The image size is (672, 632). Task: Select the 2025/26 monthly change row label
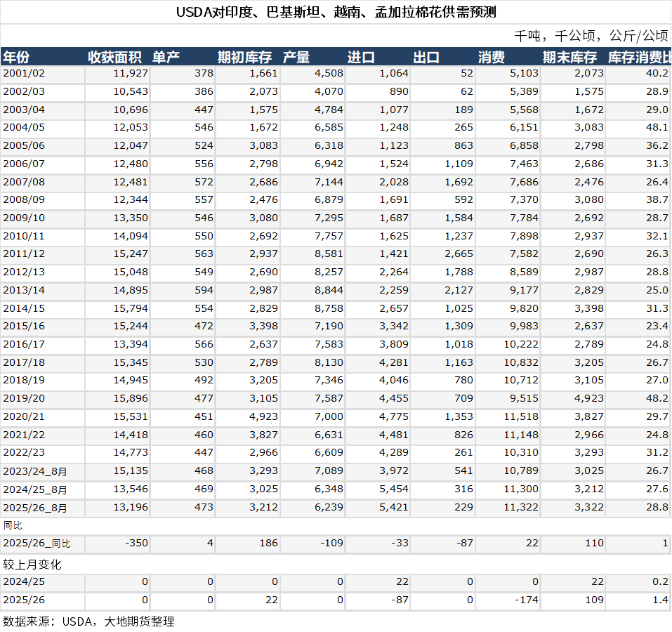[24, 600]
